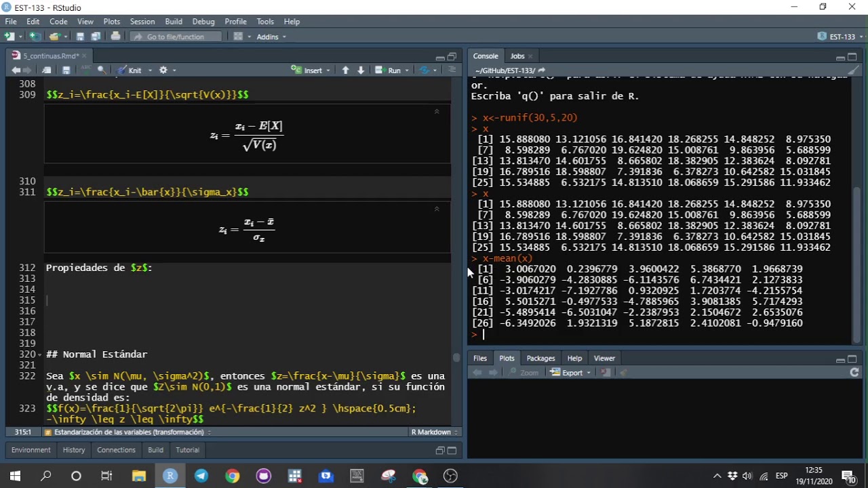Collapse the equation preview under line 311
This screenshot has height=488, width=868.
437,209
